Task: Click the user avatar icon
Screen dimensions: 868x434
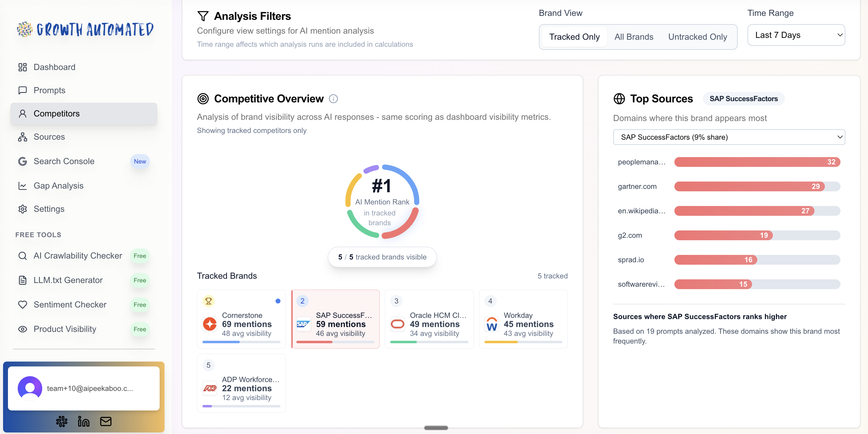Action: pyautogui.click(x=30, y=388)
